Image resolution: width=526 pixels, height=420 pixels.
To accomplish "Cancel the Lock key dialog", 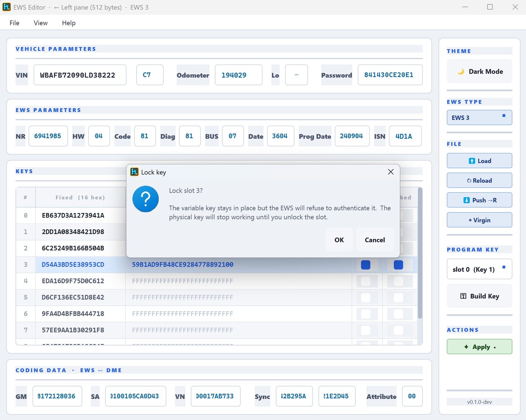I will [x=375, y=240].
